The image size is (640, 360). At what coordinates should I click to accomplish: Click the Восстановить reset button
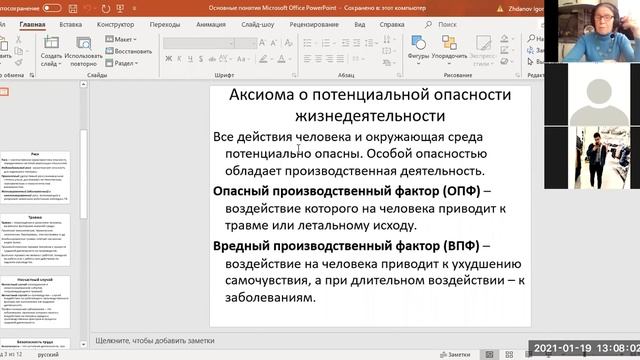[129, 51]
